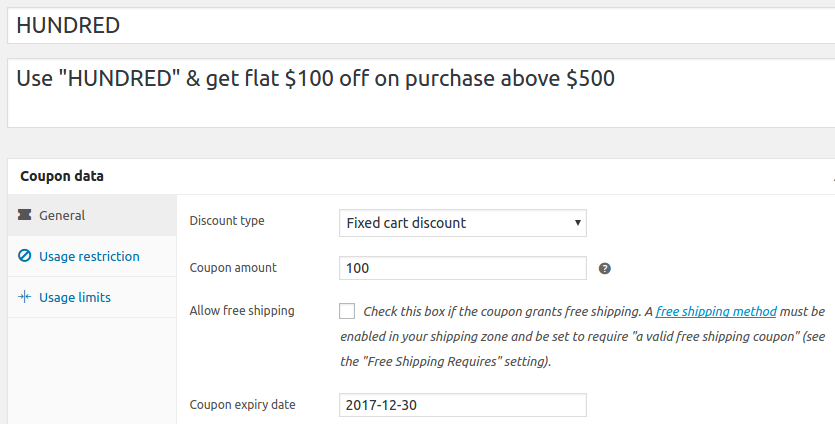Viewport: 835px width, 424px height.
Task: Click the Coupon amount label
Action: (233, 267)
